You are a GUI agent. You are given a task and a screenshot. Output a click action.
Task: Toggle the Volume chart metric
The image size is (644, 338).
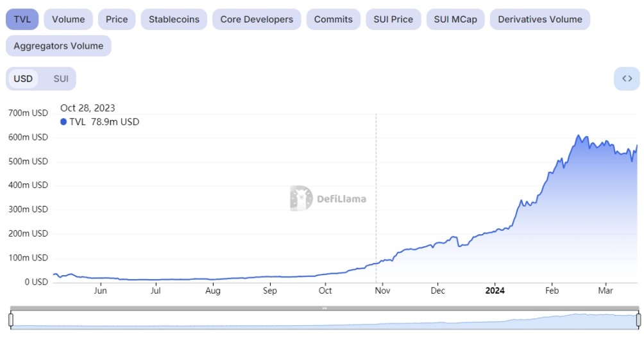tap(69, 19)
